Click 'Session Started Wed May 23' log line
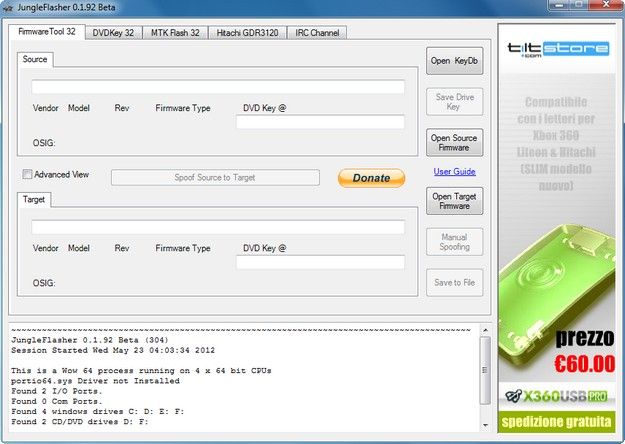This screenshot has height=444, width=625. [113, 350]
